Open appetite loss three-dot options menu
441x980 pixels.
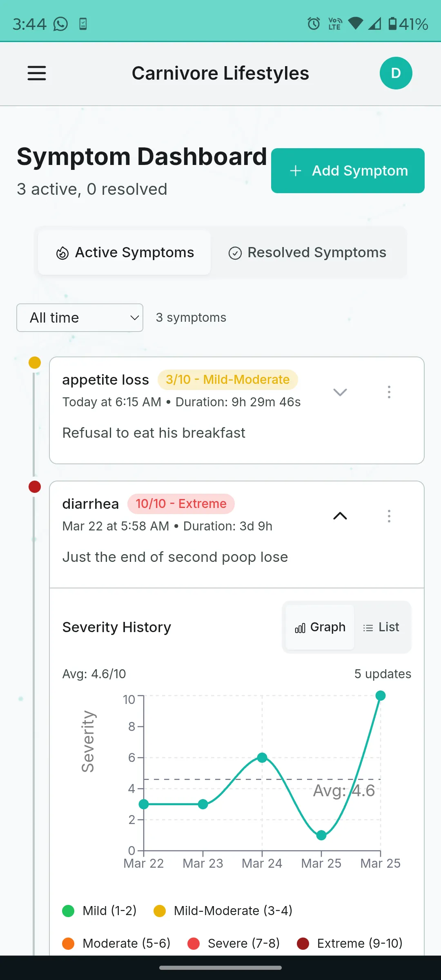point(389,392)
